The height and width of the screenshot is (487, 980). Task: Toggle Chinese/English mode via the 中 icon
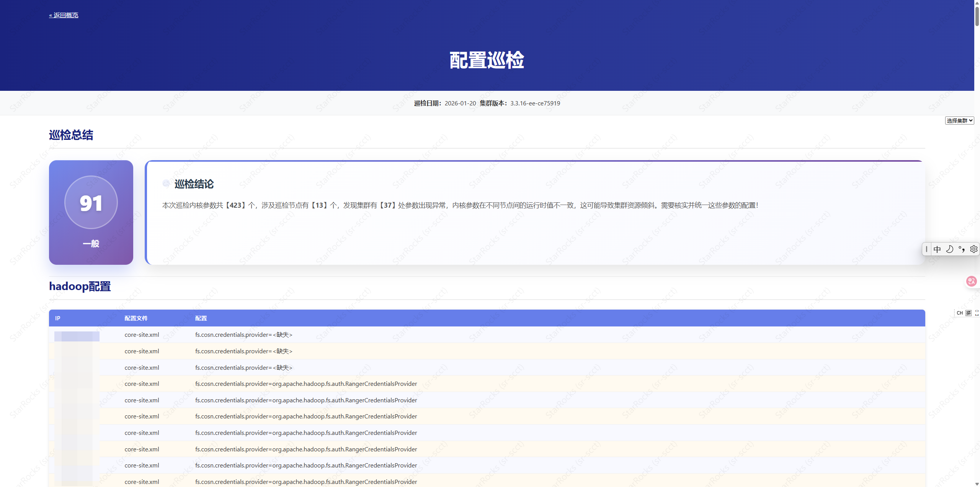click(x=937, y=249)
